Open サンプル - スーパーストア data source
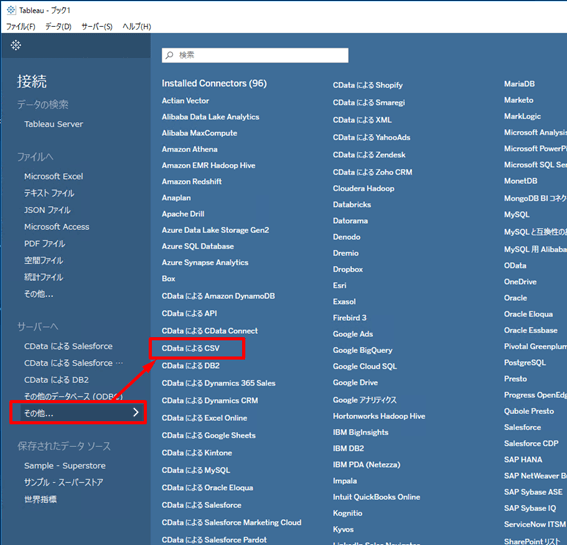Screen dimensions: 567x545 click(x=64, y=482)
